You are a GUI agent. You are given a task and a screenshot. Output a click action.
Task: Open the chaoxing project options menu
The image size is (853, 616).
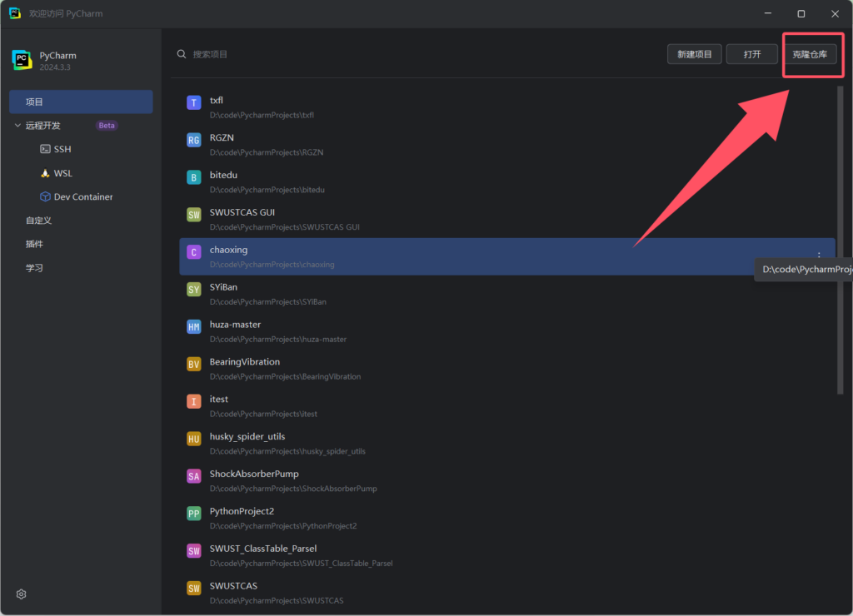tap(819, 256)
